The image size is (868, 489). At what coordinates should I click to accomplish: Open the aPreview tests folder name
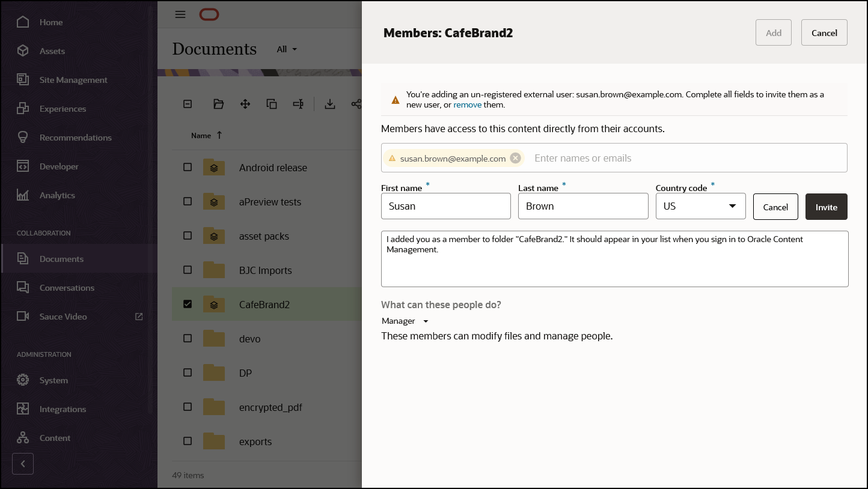coord(270,202)
